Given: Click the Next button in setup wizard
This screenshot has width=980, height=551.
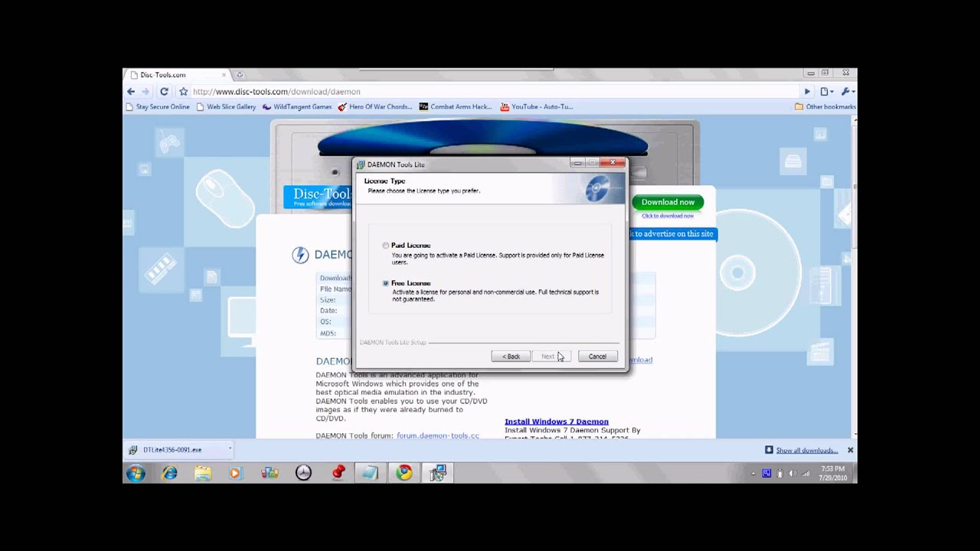Looking at the screenshot, I should (x=550, y=357).
